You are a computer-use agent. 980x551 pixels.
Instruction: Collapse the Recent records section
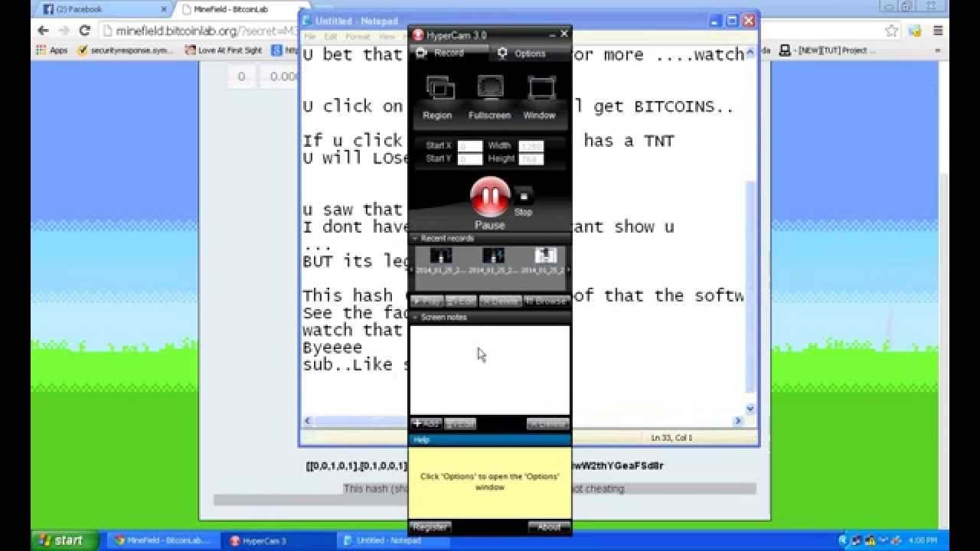tap(415, 239)
